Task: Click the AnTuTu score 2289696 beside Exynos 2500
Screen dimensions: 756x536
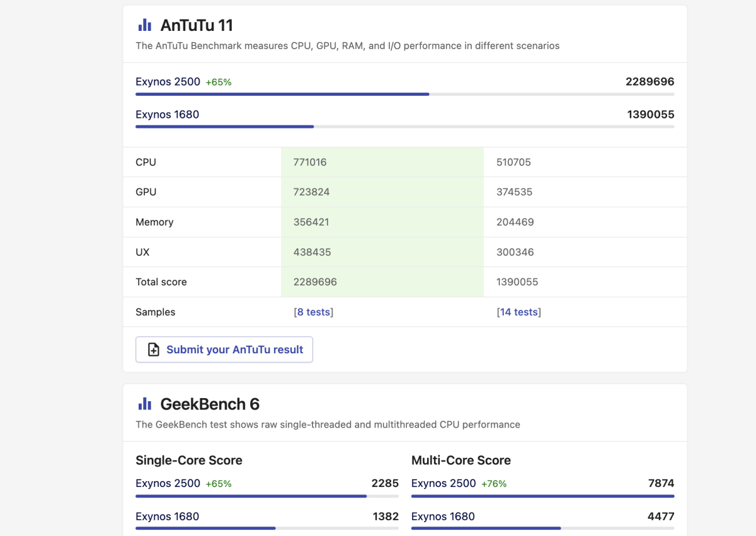Action: pyautogui.click(x=650, y=82)
